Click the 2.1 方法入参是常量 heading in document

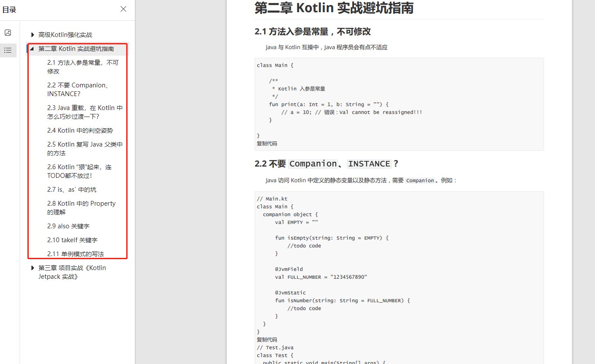[313, 31]
